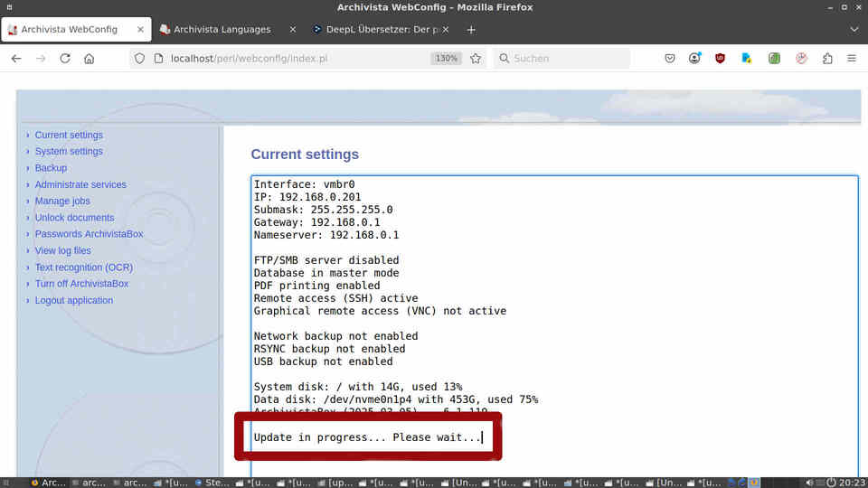This screenshot has height=488, width=868.
Task: Click the 20:23 taskbar clock
Action: (853, 483)
